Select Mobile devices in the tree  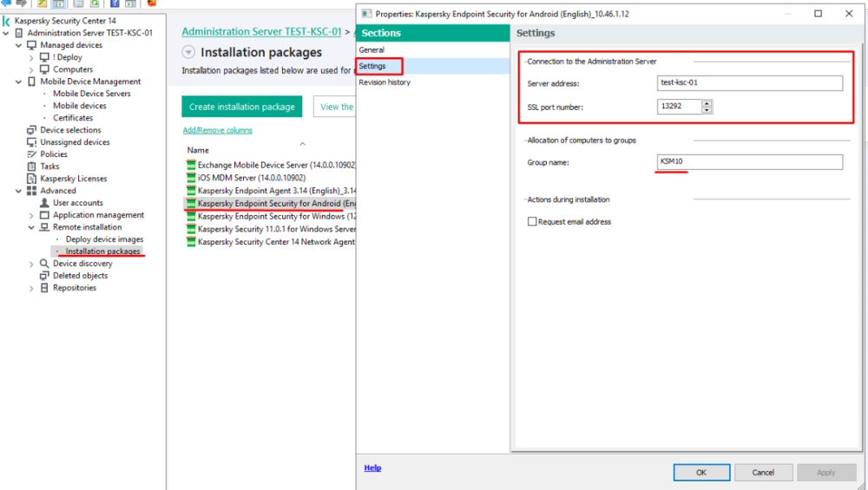click(80, 106)
